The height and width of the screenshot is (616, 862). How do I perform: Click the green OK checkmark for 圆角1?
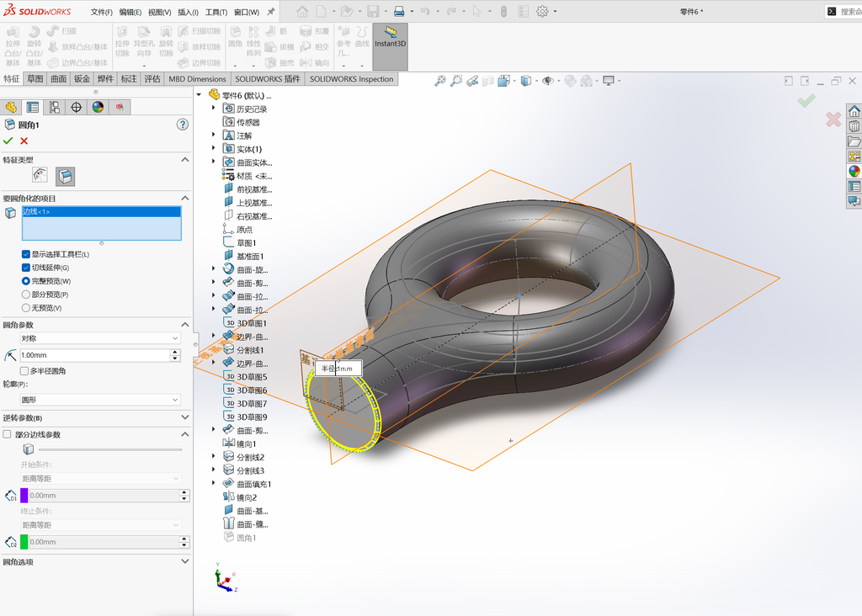(x=8, y=141)
